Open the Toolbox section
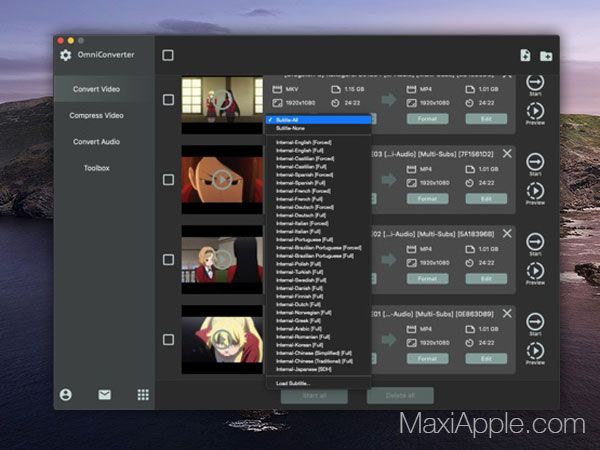The width and height of the screenshot is (600, 450). pos(96,168)
